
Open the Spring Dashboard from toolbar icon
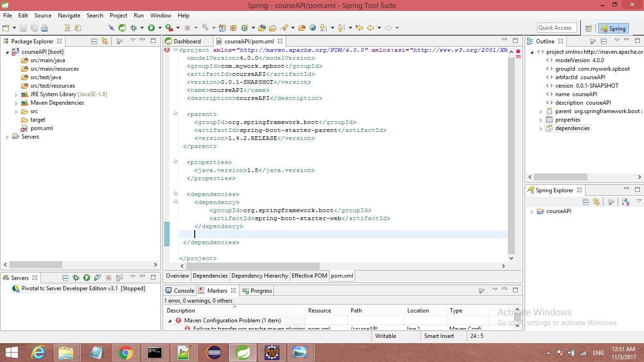pyautogui.click(x=122, y=28)
